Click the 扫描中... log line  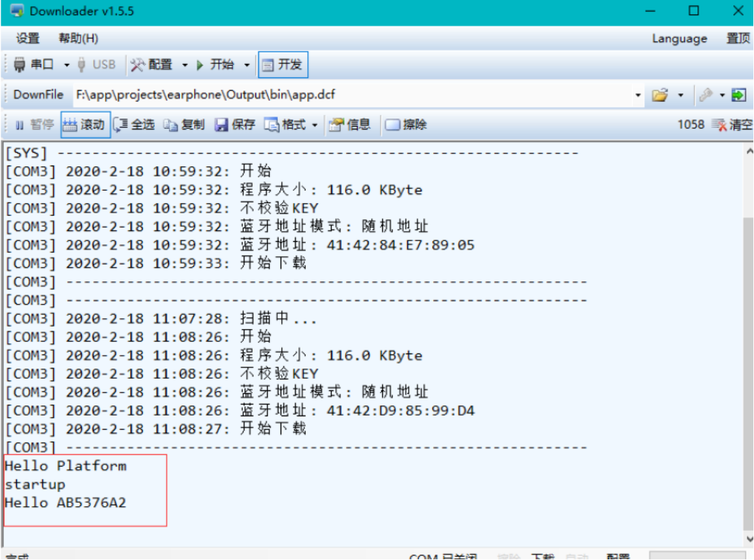[x=161, y=319]
